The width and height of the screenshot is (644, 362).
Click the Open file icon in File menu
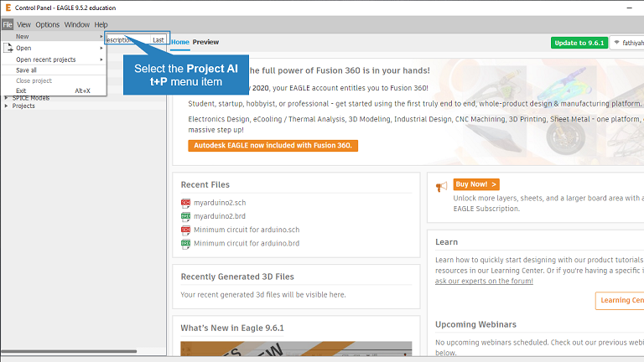[8, 48]
